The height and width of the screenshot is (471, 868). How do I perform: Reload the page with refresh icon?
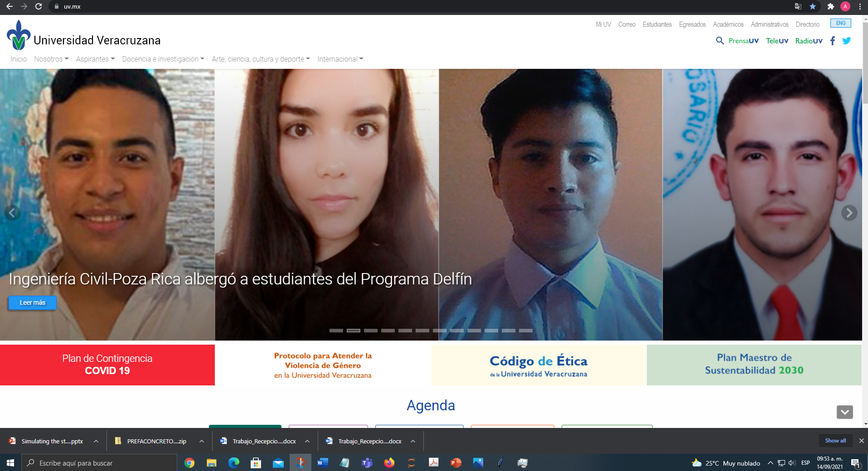pos(39,6)
